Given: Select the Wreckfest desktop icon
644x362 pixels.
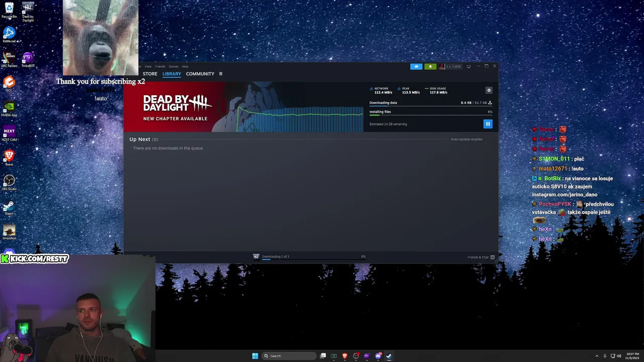Looking at the screenshot, I should point(9,231).
